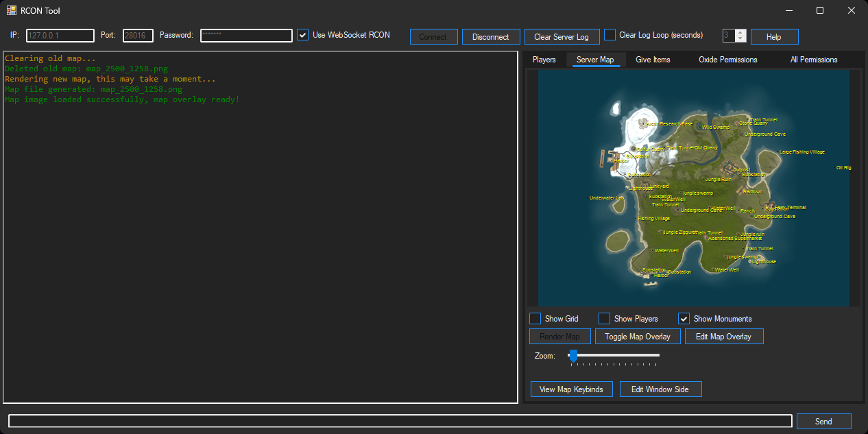The image size is (868, 434).
Task: Clear the server log
Action: click(x=562, y=36)
